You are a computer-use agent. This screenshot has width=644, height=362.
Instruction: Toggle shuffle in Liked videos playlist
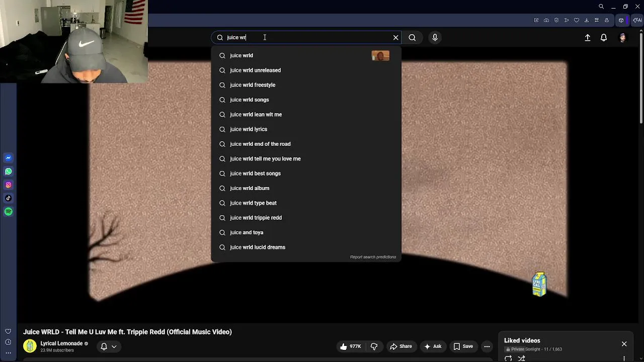(x=522, y=358)
